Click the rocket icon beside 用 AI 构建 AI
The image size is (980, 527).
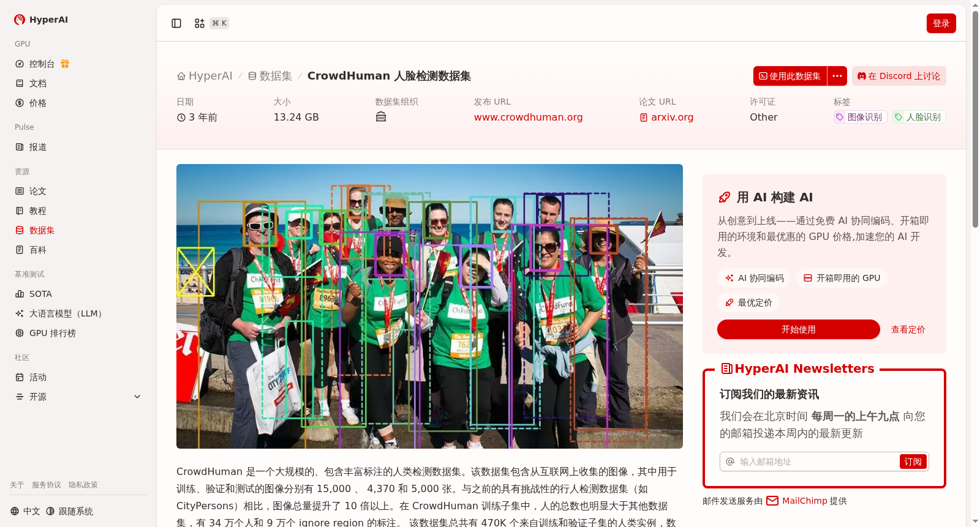coord(725,197)
